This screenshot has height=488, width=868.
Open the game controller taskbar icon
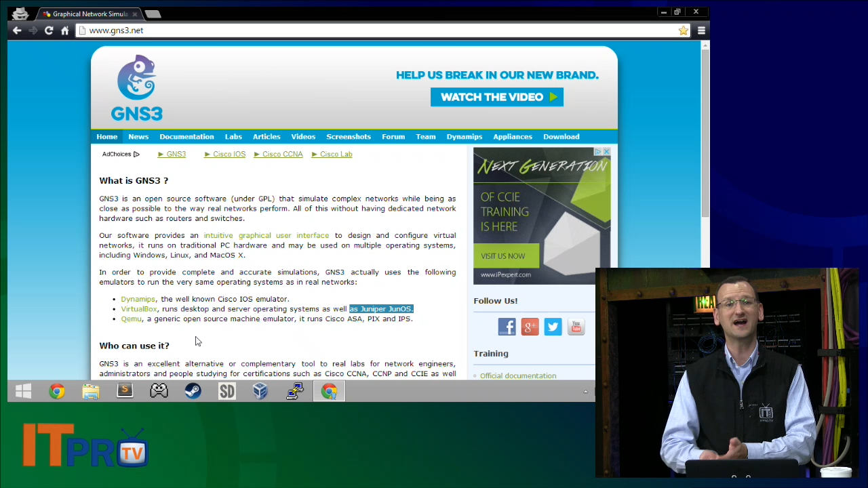159,391
